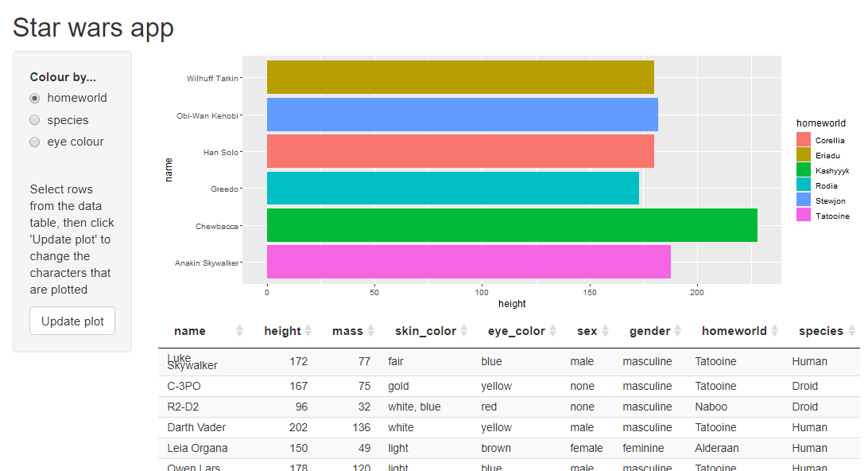Click the sex column header text
Image resolution: width=868 pixels, height=471 pixels.
click(x=587, y=331)
